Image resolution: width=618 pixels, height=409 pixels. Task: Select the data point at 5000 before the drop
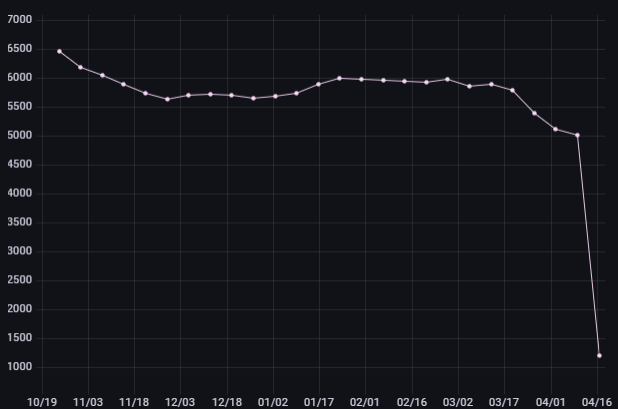pyautogui.click(x=577, y=135)
